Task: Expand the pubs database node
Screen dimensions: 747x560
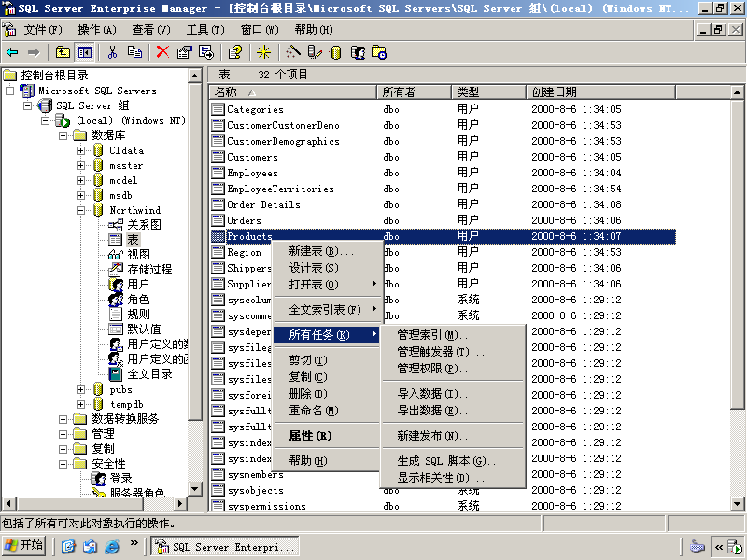Action: pyautogui.click(x=81, y=389)
